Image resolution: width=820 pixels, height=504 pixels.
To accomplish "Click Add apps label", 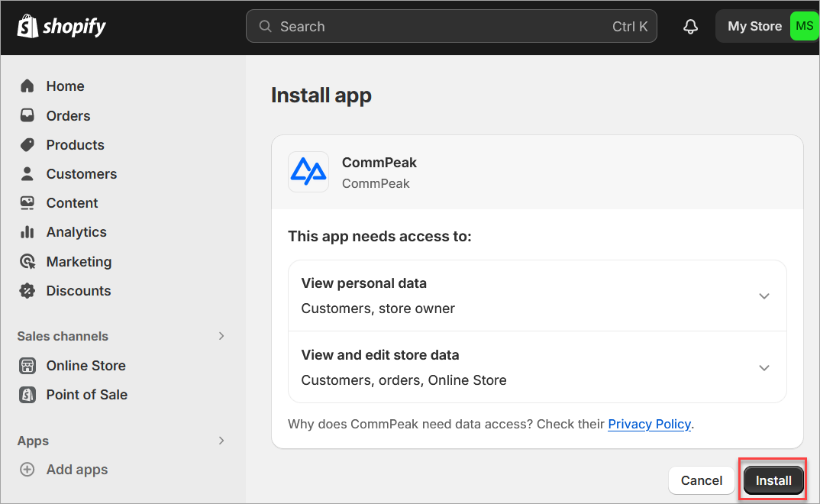I will pos(77,470).
